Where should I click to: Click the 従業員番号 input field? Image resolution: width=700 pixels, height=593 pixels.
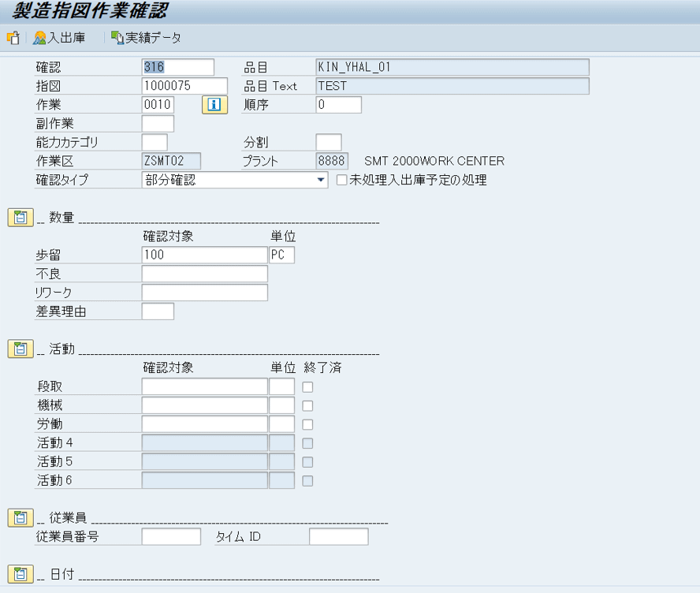(171, 537)
